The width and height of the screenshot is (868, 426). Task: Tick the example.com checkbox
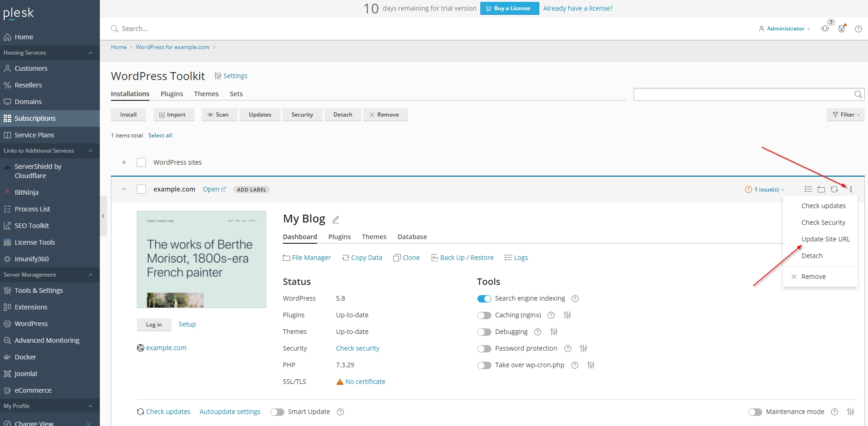[x=141, y=189]
